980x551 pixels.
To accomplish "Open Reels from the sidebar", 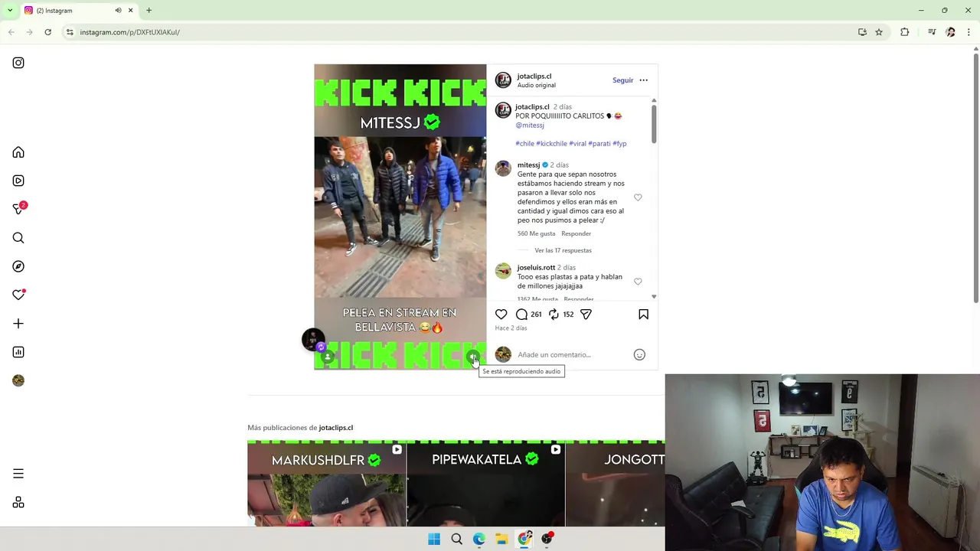I will [x=18, y=181].
